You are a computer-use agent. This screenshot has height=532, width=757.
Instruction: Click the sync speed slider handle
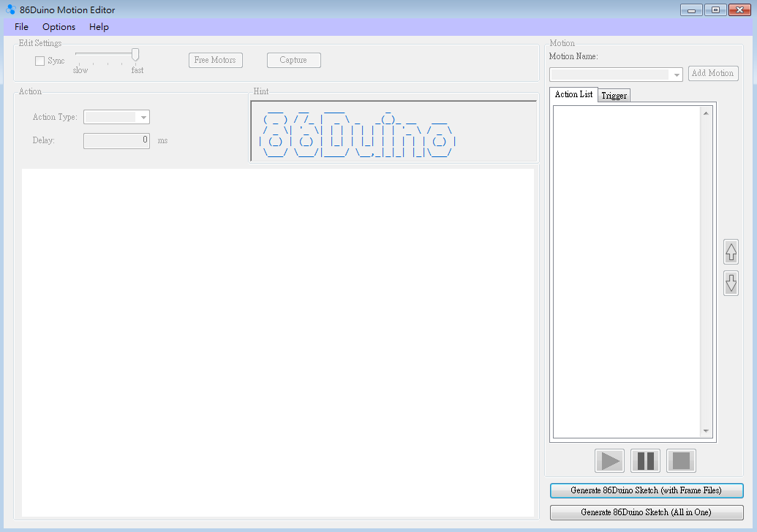tap(135, 55)
